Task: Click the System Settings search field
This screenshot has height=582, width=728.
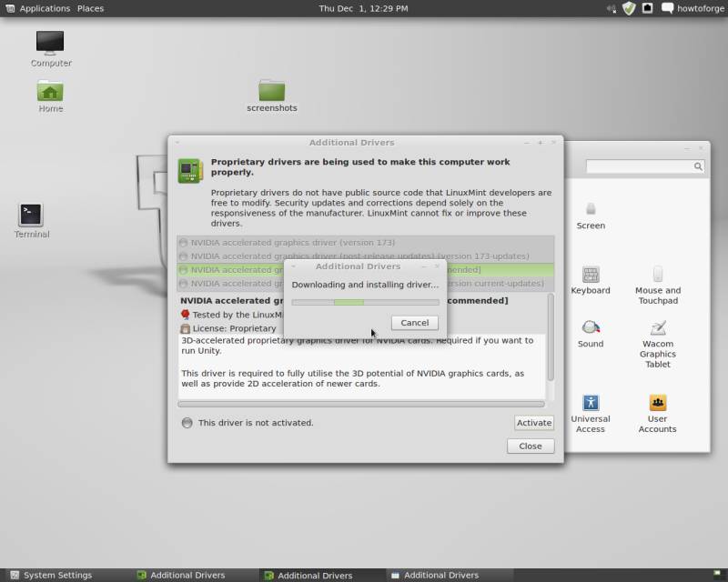Action: click(645, 166)
